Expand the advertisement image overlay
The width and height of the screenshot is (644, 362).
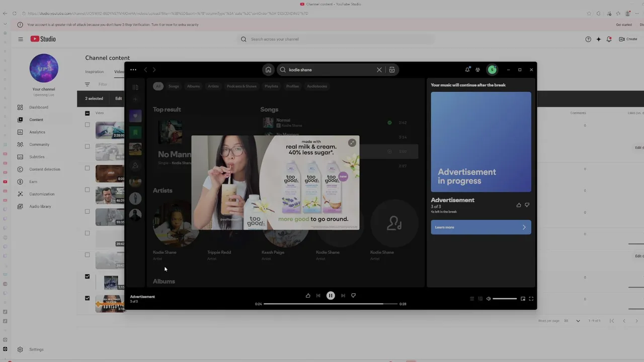point(352,143)
